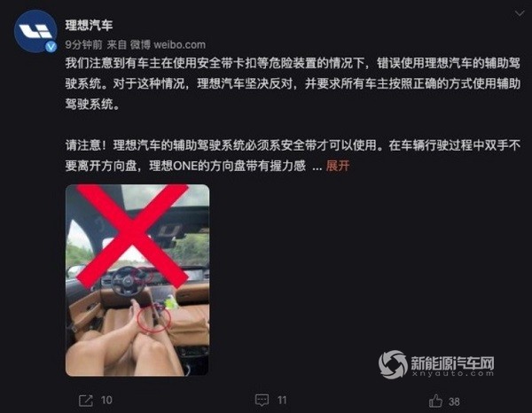Open the weibo.com source link
Image resolution: width=532 pixels, height=413 pixels.
(179, 45)
